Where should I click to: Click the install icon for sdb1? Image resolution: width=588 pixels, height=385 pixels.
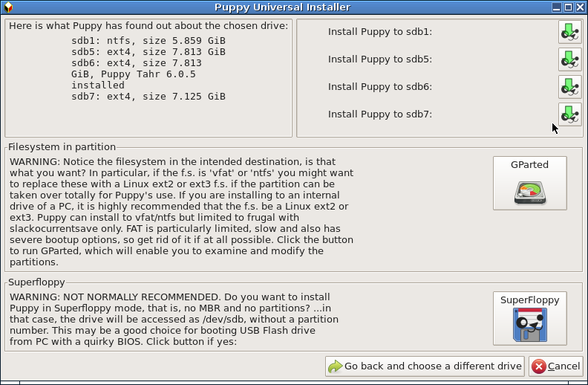tap(569, 32)
